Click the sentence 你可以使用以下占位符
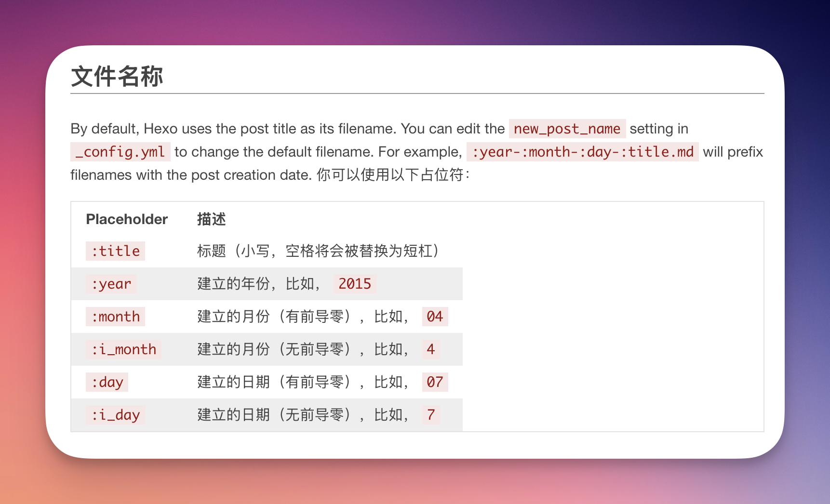830x504 pixels. click(393, 175)
